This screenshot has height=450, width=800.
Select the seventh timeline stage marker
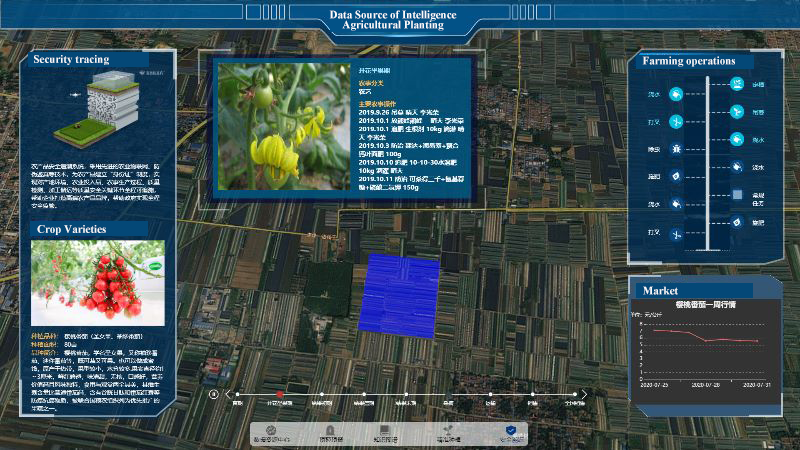click(490, 394)
